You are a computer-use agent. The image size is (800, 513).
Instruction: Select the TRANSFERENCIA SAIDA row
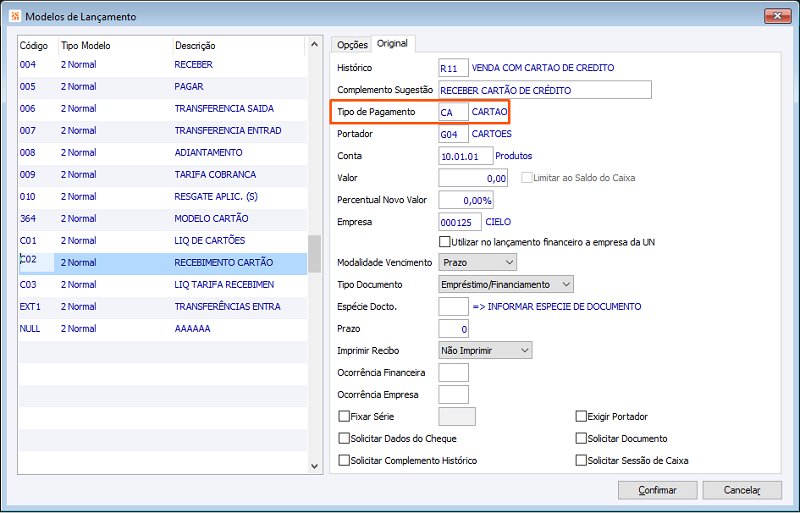coord(163,109)
